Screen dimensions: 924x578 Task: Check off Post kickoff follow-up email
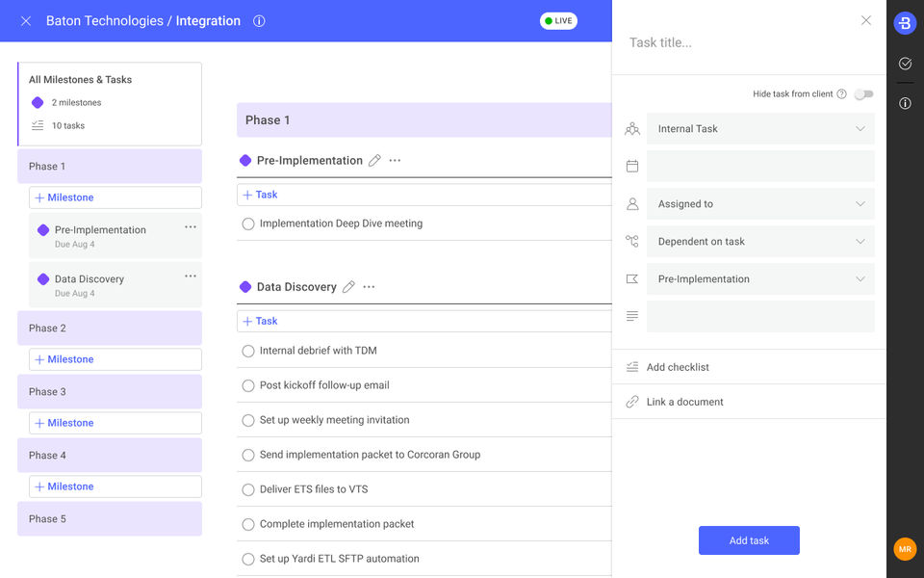point(248,385)
